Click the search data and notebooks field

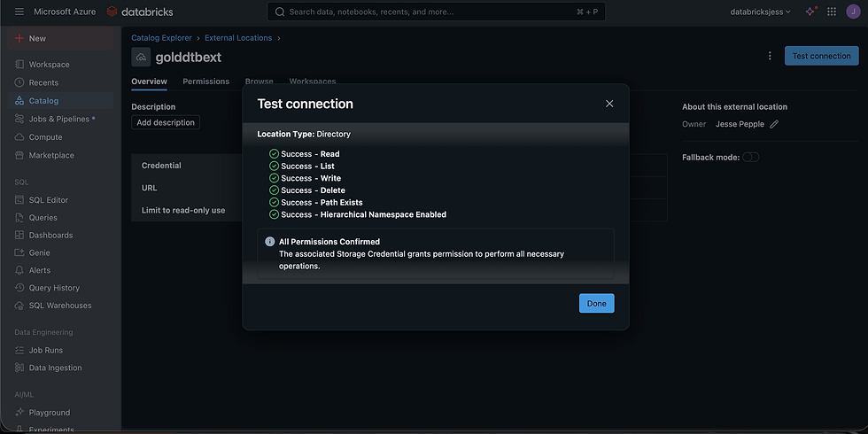pyautogui.click(x=436, y=12)
